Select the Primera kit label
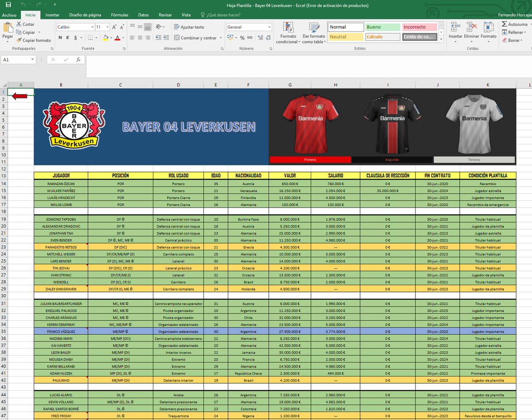Screen dimensions: 532x420 tap(310, 160)
